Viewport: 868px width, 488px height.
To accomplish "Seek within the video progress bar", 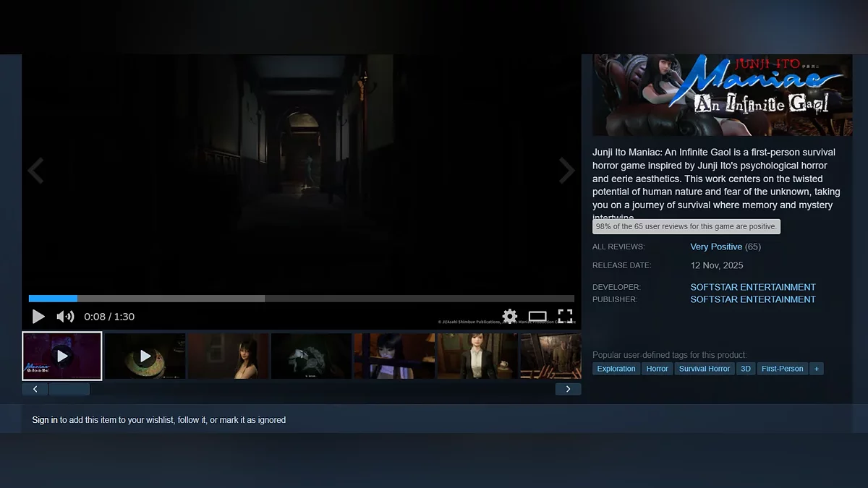I will pos(301,299).
